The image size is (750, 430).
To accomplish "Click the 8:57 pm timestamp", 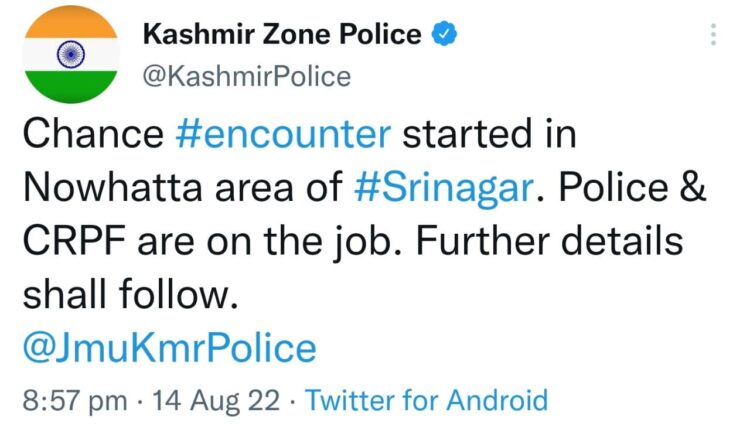I will (x=74, y=401).
